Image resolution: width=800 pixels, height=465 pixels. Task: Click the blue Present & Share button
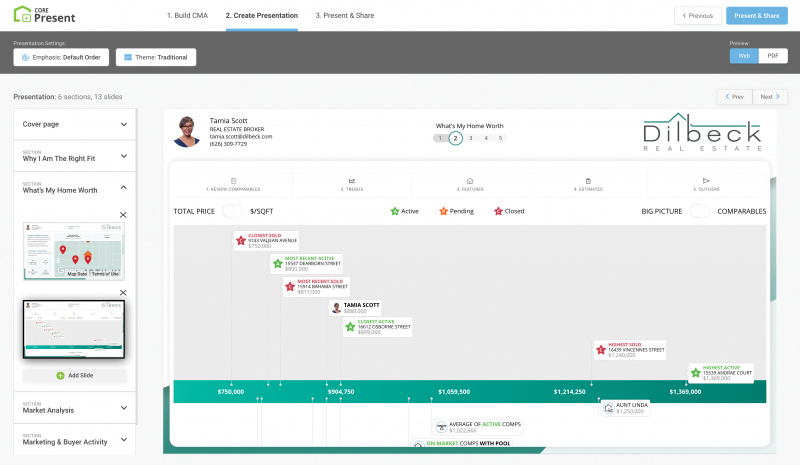(757, 15)
